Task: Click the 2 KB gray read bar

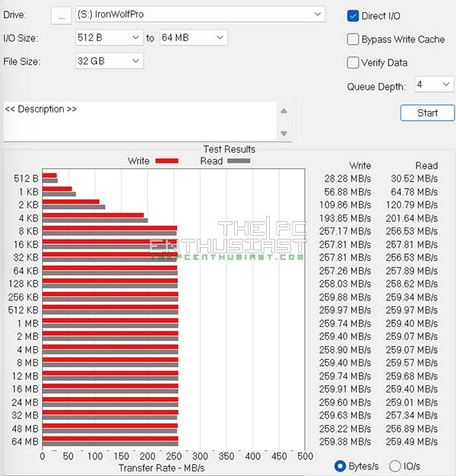Action: tap(74, 207)
